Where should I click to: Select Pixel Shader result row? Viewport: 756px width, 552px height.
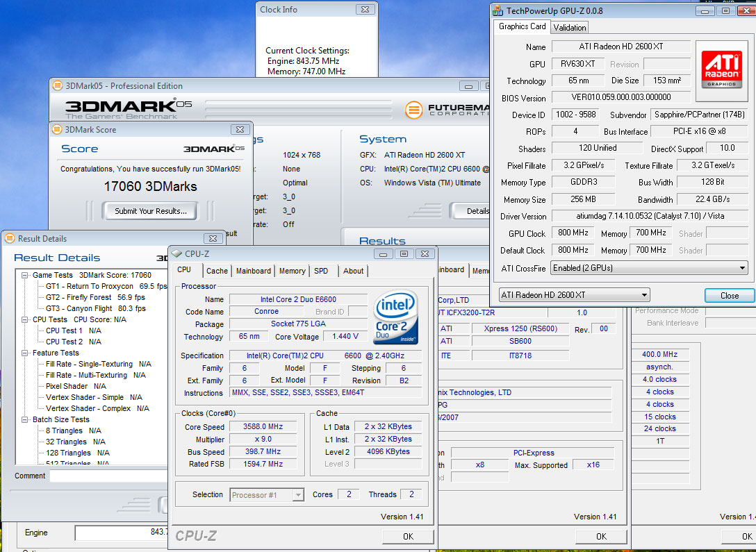(x=76, y=386)
